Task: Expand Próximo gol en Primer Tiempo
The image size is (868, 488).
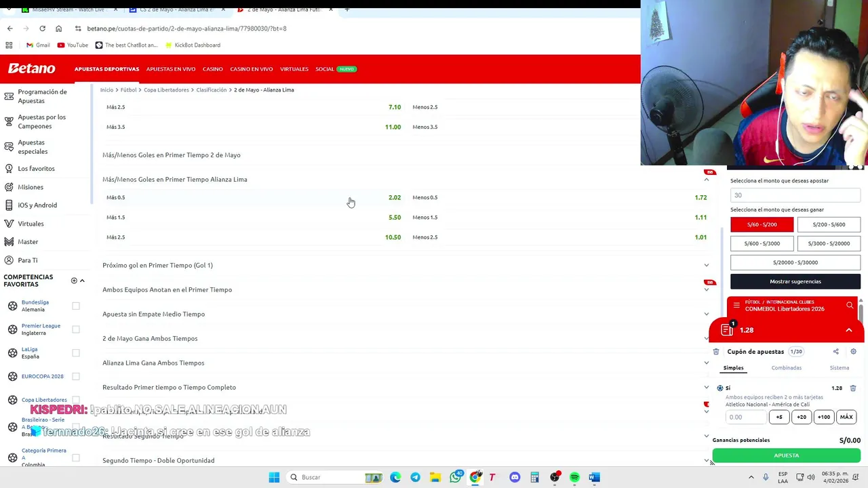Action: [706, 265]
